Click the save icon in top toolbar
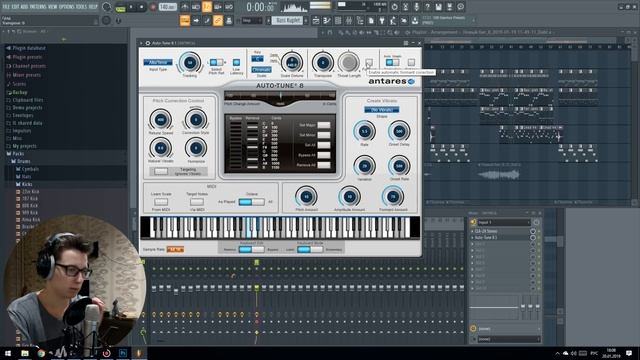 click(x=438, y=7)
